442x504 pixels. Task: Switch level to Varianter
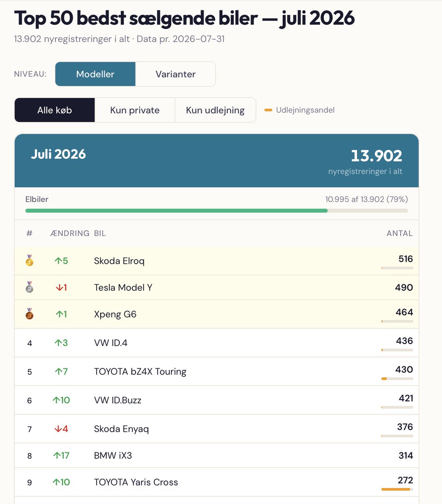click(176, 74)
